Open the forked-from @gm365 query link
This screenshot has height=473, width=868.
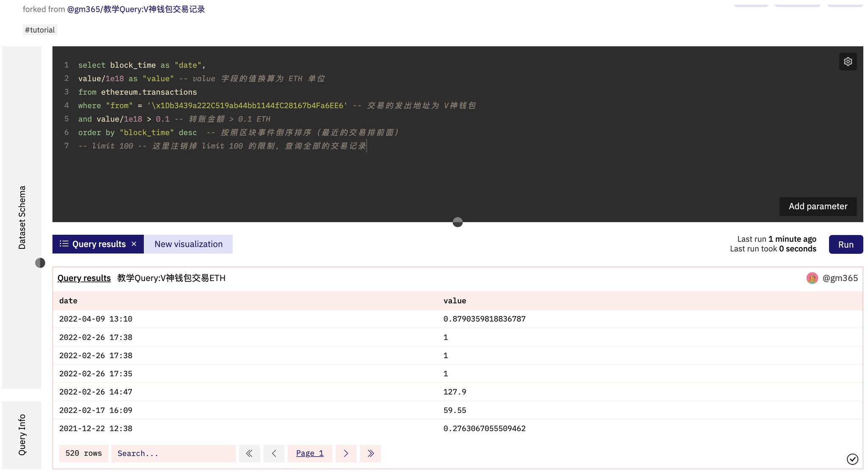click(136, 9)
